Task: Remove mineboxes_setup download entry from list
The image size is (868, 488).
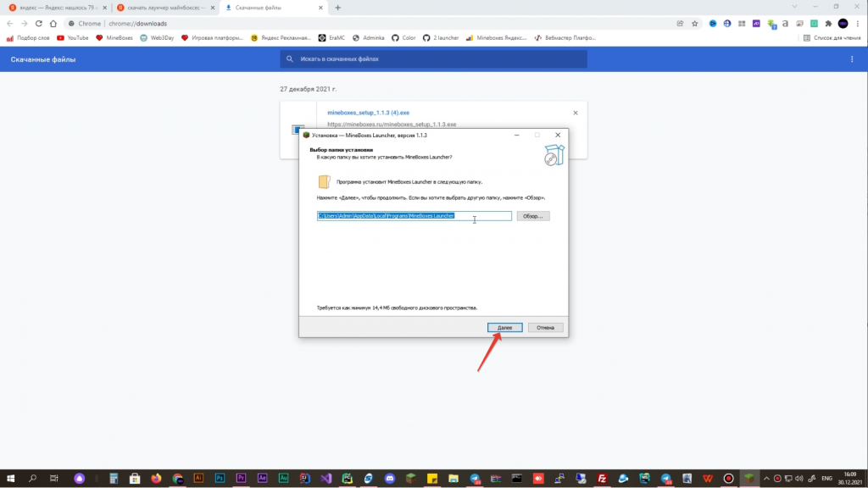Action: click(x=575, y=113)
